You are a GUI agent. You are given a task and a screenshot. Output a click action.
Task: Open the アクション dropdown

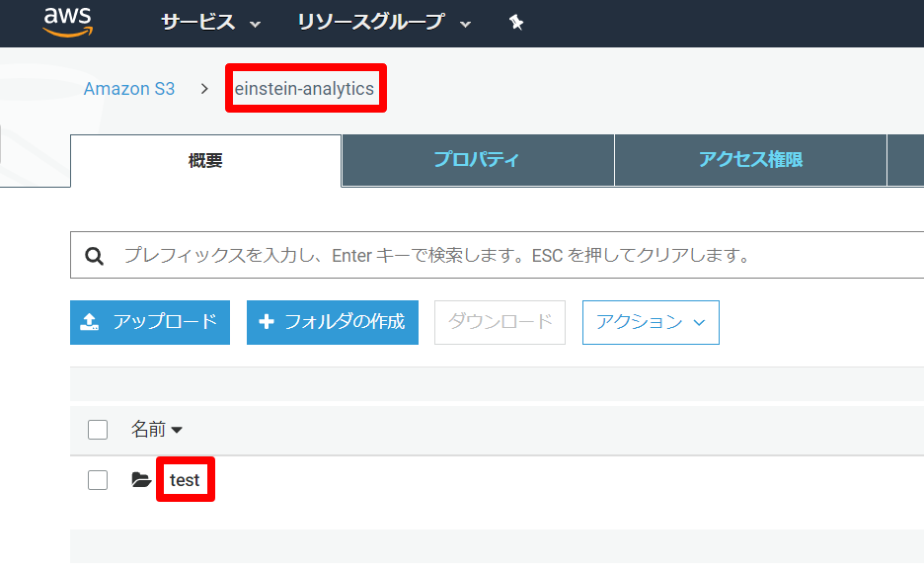tap(651, 322)
